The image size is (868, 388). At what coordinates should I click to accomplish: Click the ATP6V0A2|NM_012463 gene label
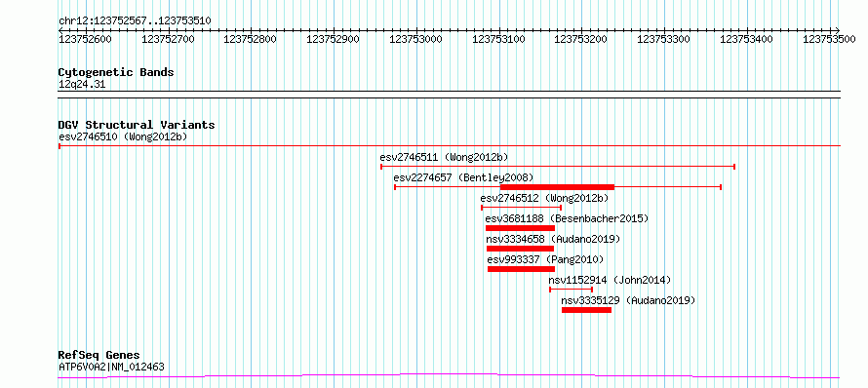pyautogui.click(x=111, y=367)
